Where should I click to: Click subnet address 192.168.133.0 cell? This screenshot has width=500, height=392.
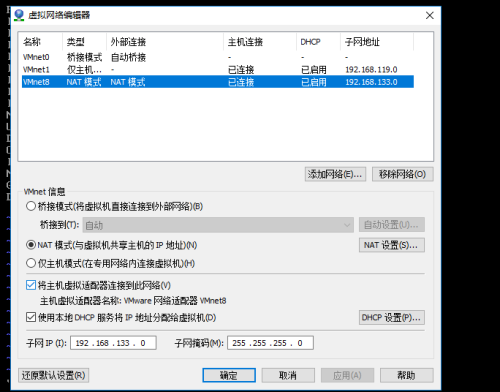[x=371, y=82]
